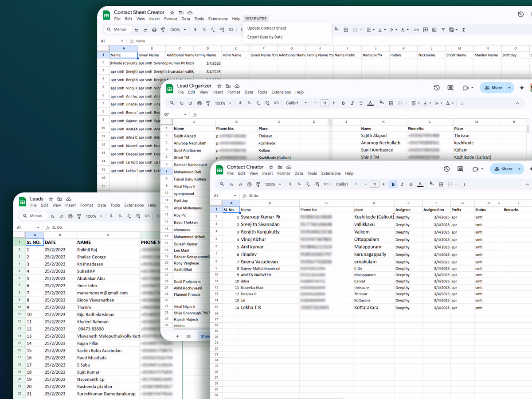Open Calibri font dropdown in Lead Organizer

296,103
